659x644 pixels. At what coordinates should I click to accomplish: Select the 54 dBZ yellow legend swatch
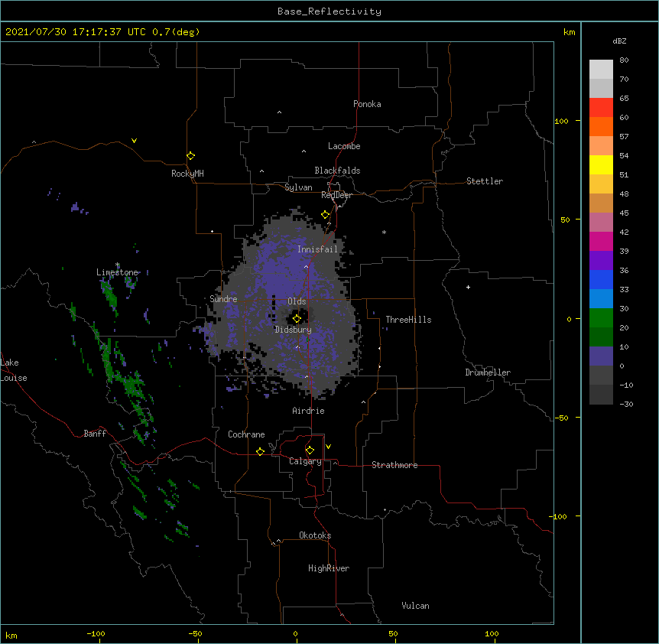click(601, 164)
